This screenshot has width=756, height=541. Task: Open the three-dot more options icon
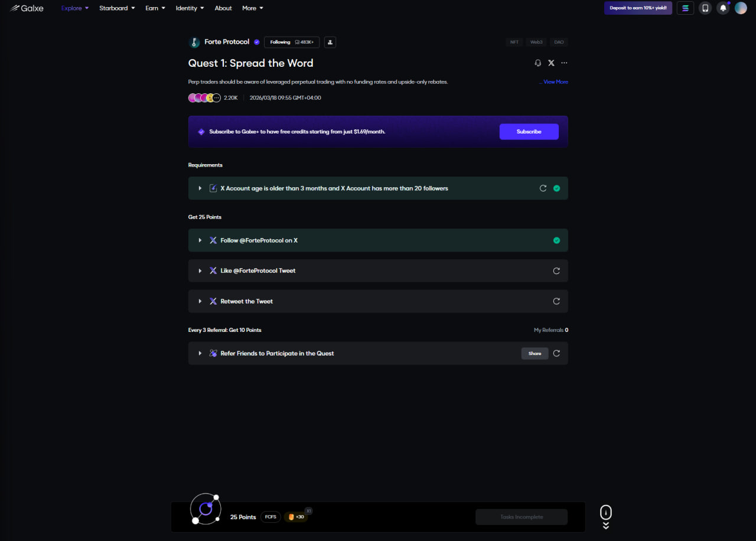pos(564,63)
